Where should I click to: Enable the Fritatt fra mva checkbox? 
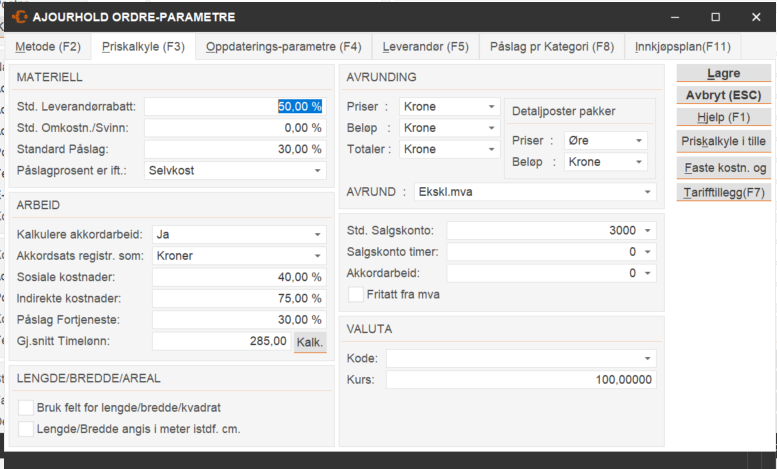click(x=355, y=294)
